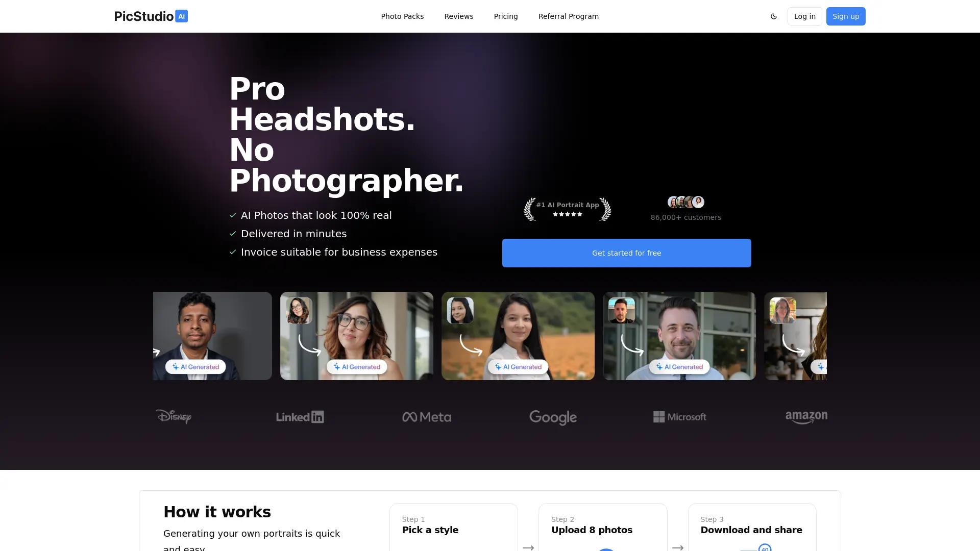Click the AI Generated sparkle badge on first portrait
The image size is (980, 551).
coord(195,366)
